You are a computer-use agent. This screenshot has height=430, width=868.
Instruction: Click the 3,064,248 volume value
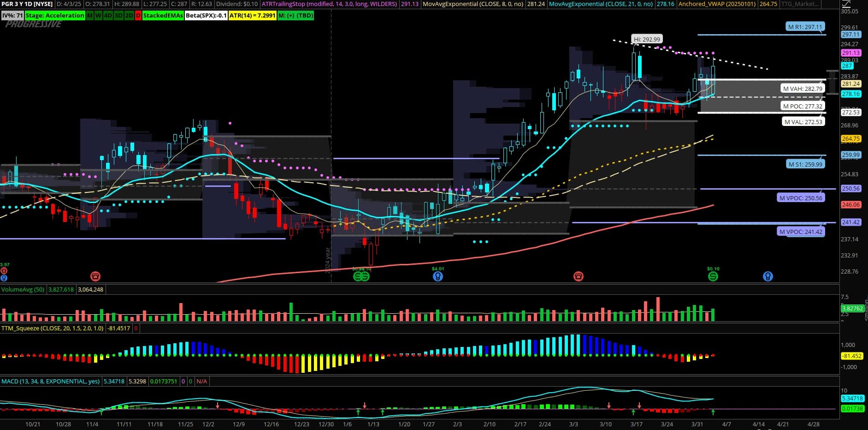click(x=90, y=289)
